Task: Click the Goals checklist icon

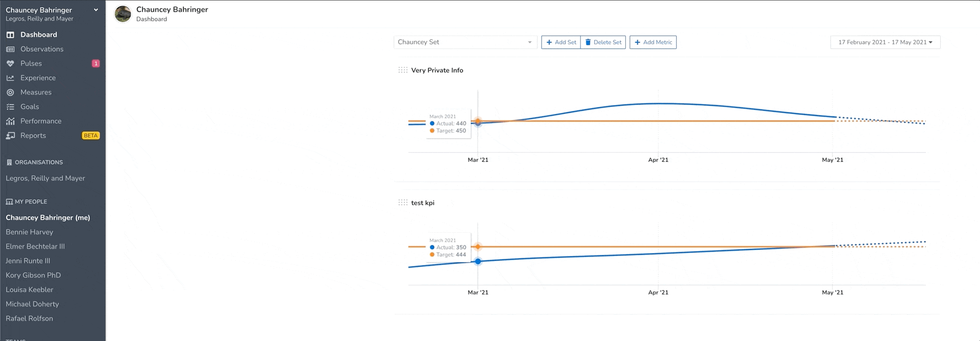Action: click(x=10, y=107)
